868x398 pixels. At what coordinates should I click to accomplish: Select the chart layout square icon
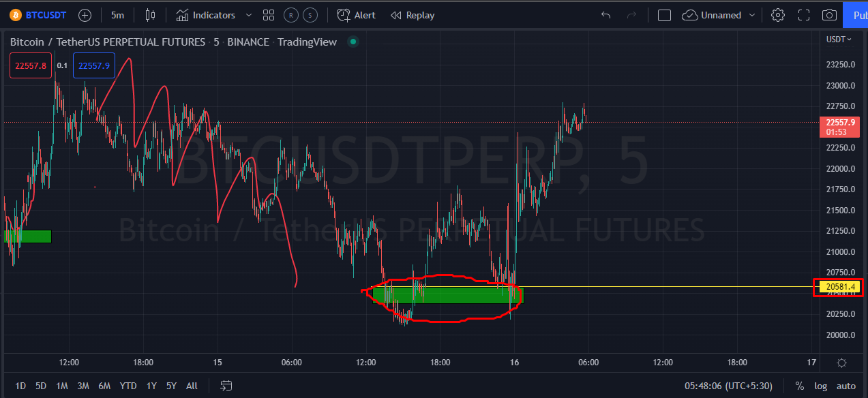[664, 15]
